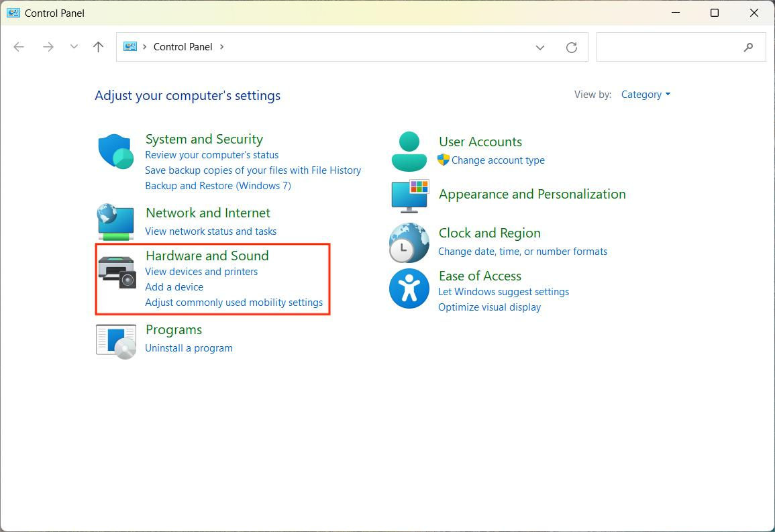Image resolution: width=775 pixels, height=532 pixels.
Task: Click the Control Panel breadcrumb in the address bar
Action: 183,46
